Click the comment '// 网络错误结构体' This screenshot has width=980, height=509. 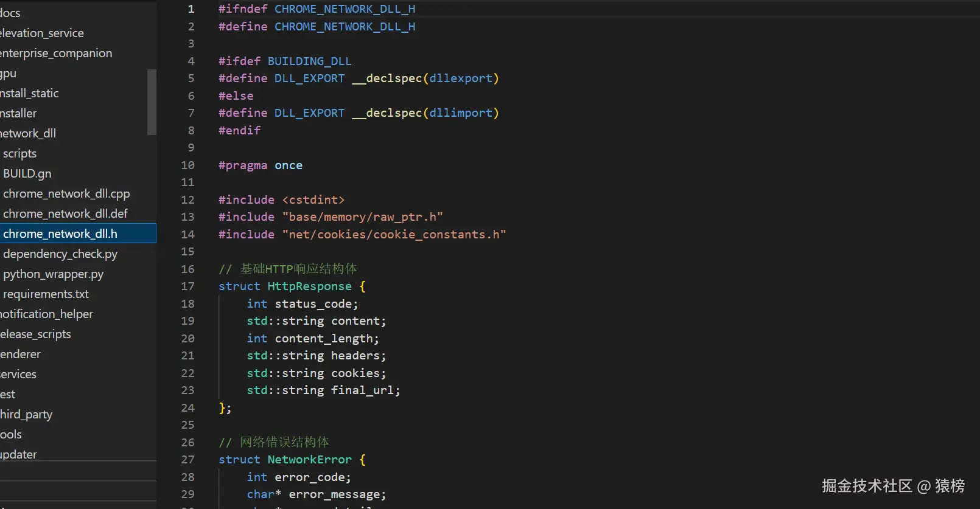tap(274, 442)
